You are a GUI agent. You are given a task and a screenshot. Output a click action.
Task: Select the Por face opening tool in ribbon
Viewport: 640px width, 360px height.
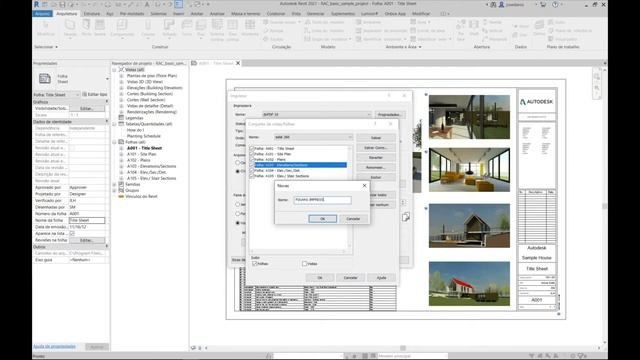coord(461,29)
